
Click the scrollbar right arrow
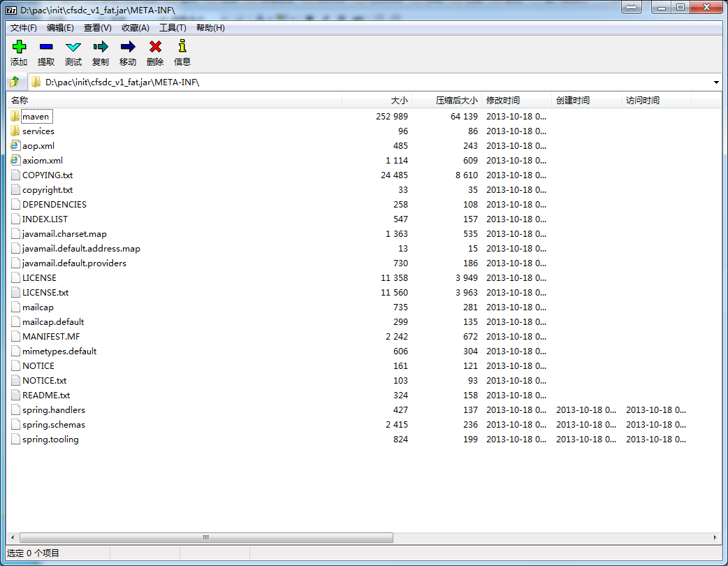tap(715, 537)
